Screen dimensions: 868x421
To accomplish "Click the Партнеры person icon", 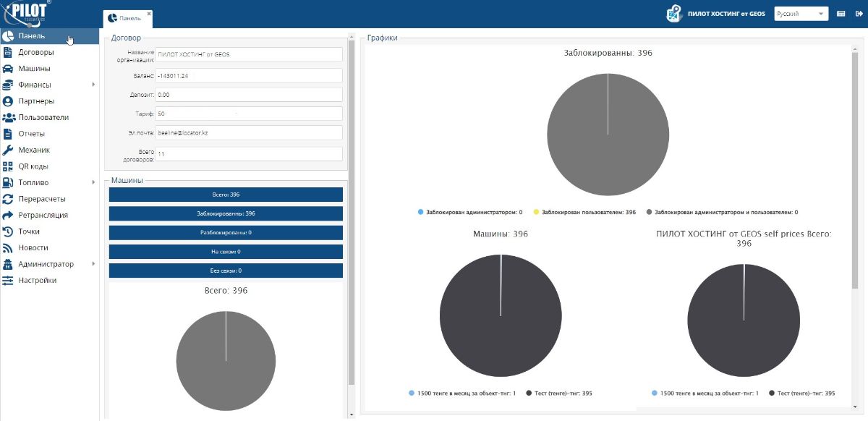I will (x=8, y=101).
